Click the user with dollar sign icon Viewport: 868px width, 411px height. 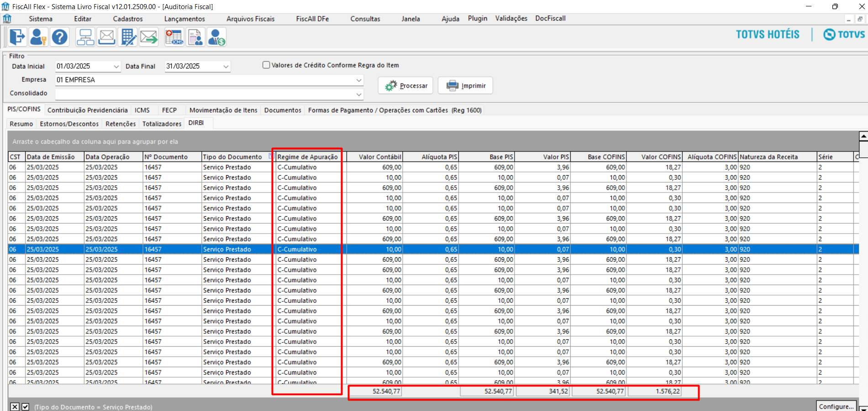216,37
